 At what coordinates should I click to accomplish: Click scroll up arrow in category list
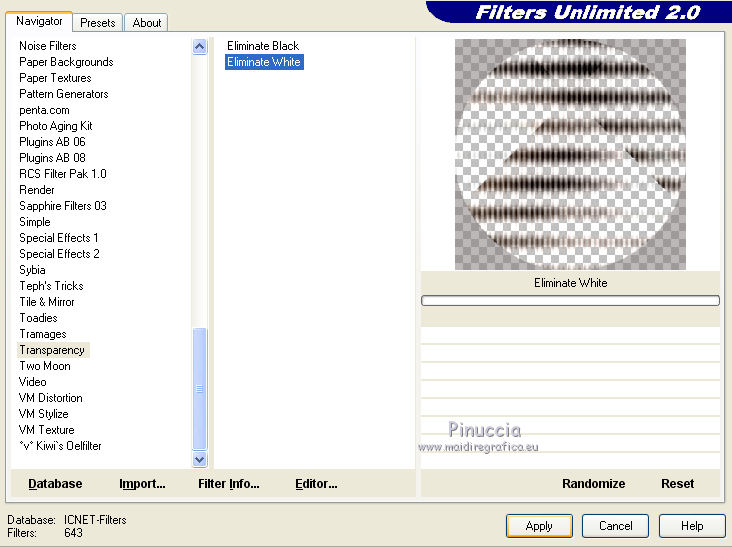coord(199,47)
